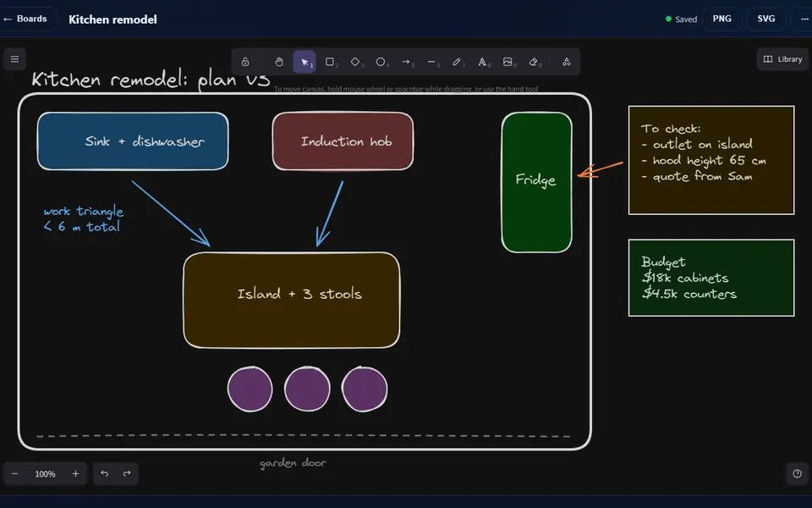The height and width of the screenshot is (508, 812).
Task: Redo the last undone action
Action: 127,474
